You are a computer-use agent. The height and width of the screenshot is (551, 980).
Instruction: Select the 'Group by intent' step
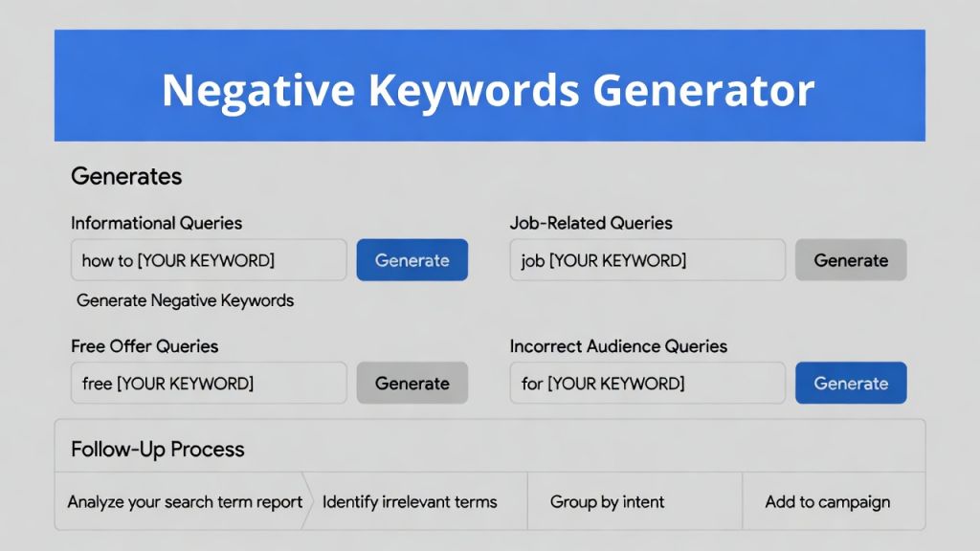(x=607, y=501)
